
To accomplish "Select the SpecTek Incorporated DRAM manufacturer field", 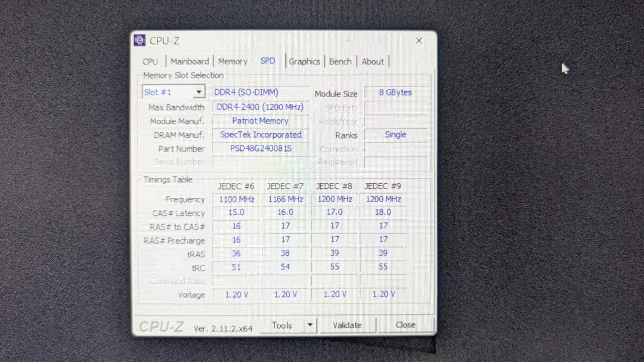I will tap(260, 134).
